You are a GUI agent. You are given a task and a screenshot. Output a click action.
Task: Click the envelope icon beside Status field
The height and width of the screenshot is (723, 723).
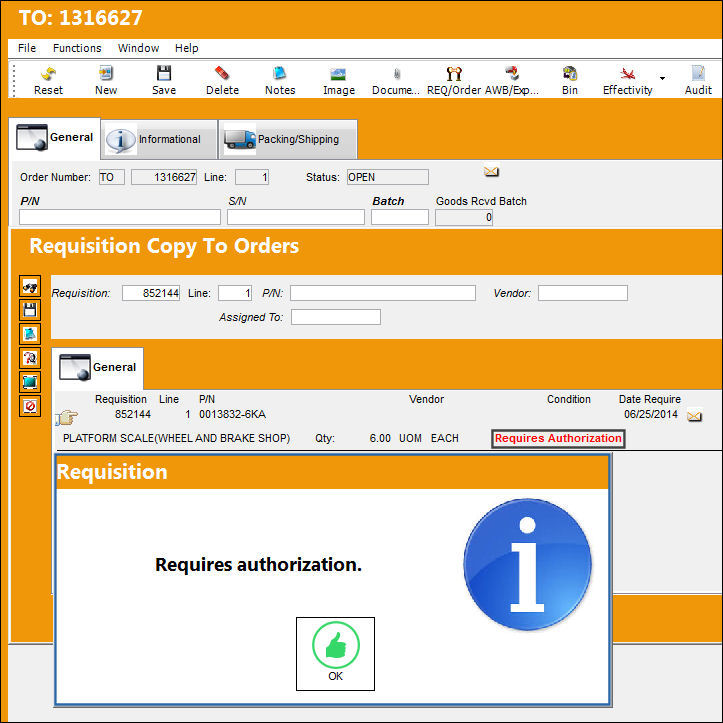[492, 172]
